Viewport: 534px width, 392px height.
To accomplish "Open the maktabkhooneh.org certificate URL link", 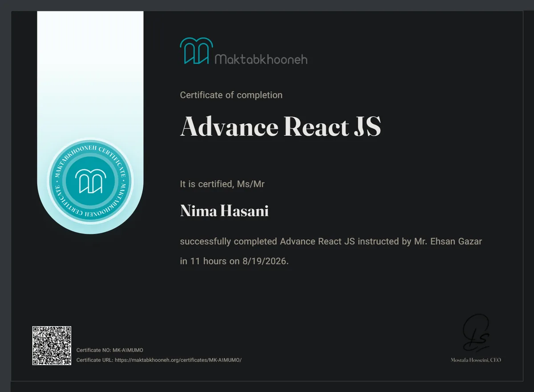I will [x=178, y=360].
